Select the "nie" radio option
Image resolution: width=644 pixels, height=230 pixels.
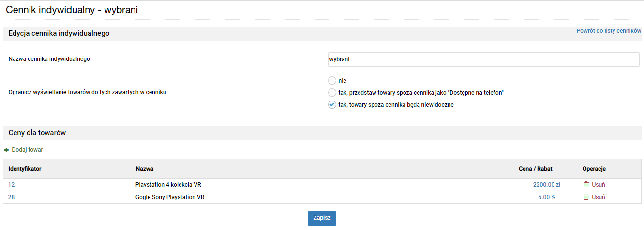(332, 81)
